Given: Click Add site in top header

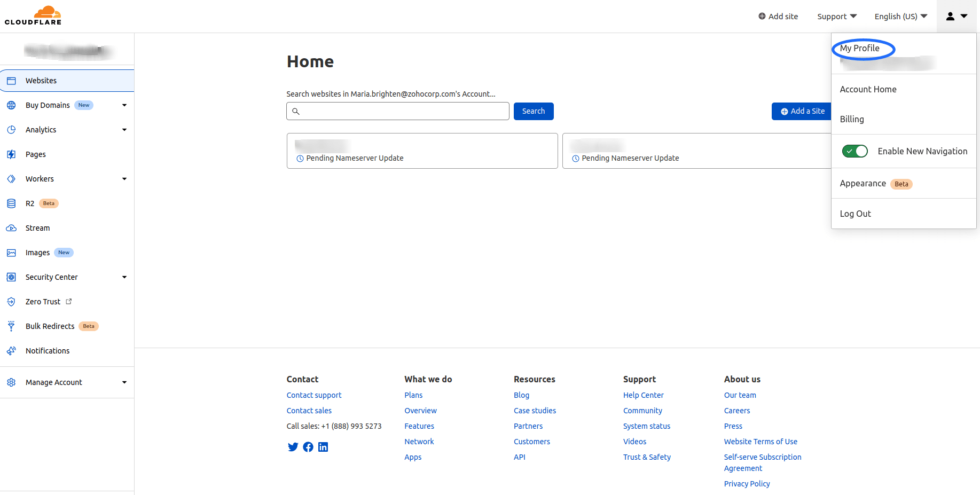Looking at the screenshot, I should pos(778,17).
